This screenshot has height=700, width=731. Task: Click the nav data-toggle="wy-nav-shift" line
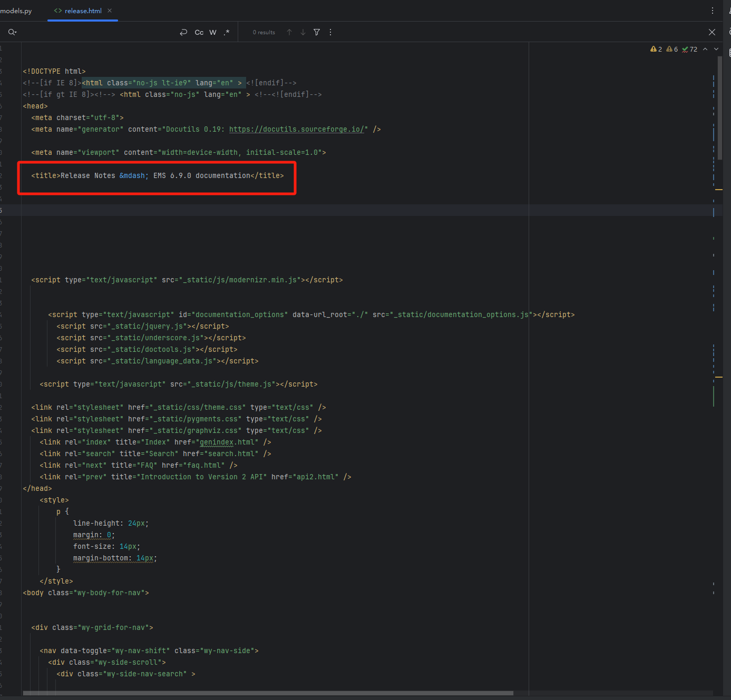[149, 650]
